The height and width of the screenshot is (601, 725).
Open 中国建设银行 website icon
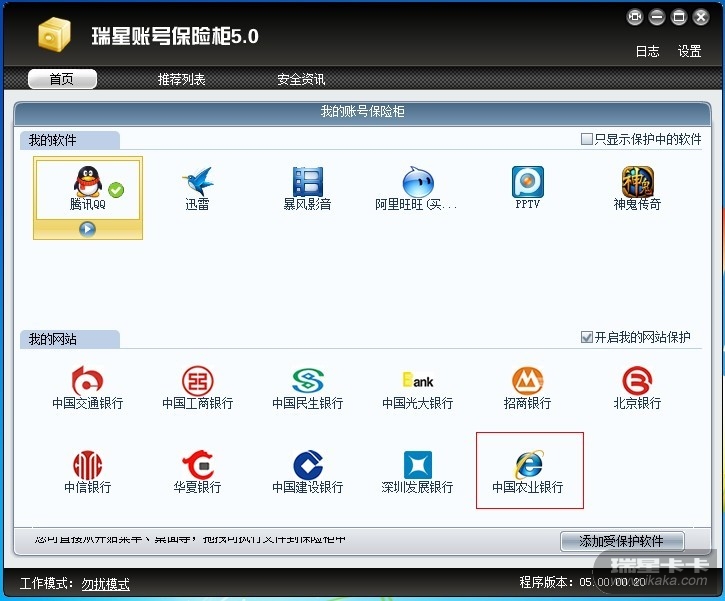[307, 465]
